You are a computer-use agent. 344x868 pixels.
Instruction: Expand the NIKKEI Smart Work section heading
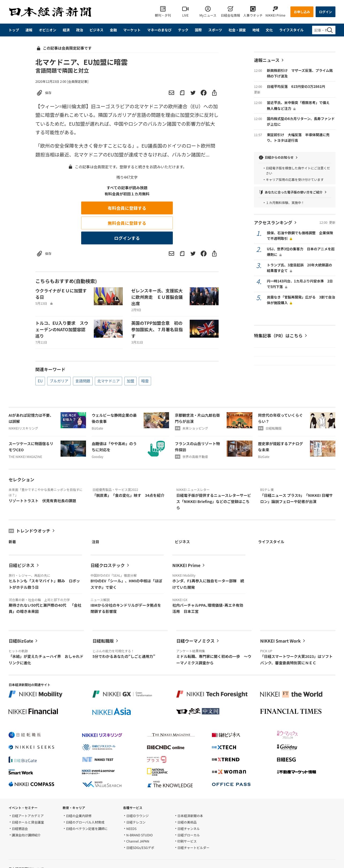coord(283,641)
